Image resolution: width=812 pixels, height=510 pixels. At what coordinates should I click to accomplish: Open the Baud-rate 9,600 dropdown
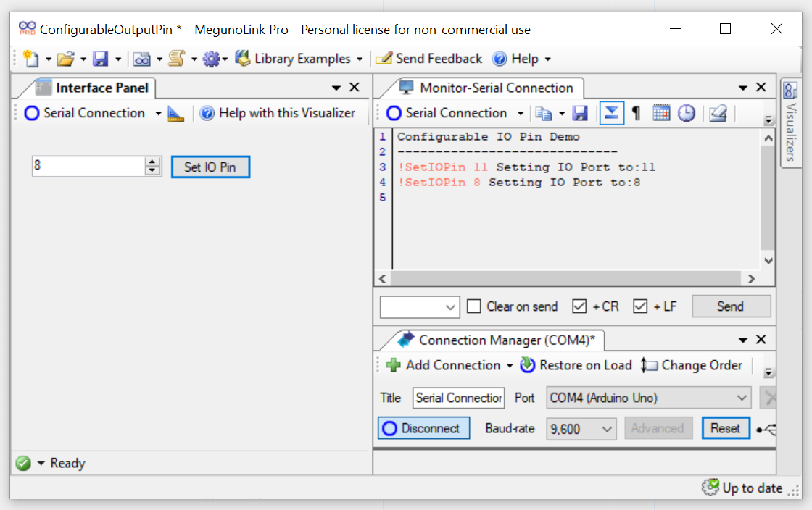click(581, 429)
